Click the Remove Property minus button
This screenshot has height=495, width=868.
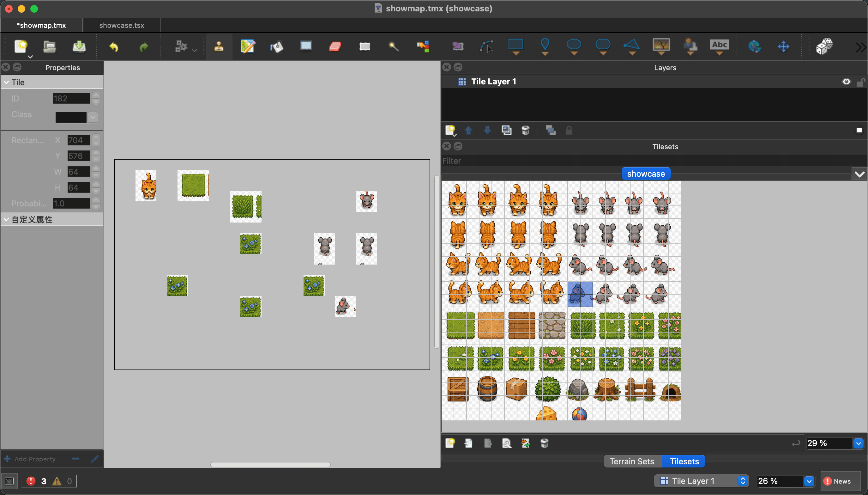tap(75, 459)
